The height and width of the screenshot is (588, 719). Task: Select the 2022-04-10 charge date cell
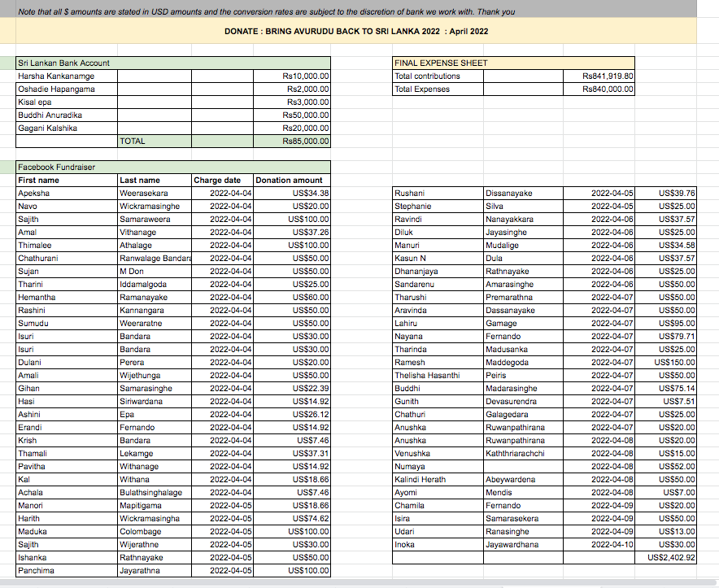[x=599, y=544]
